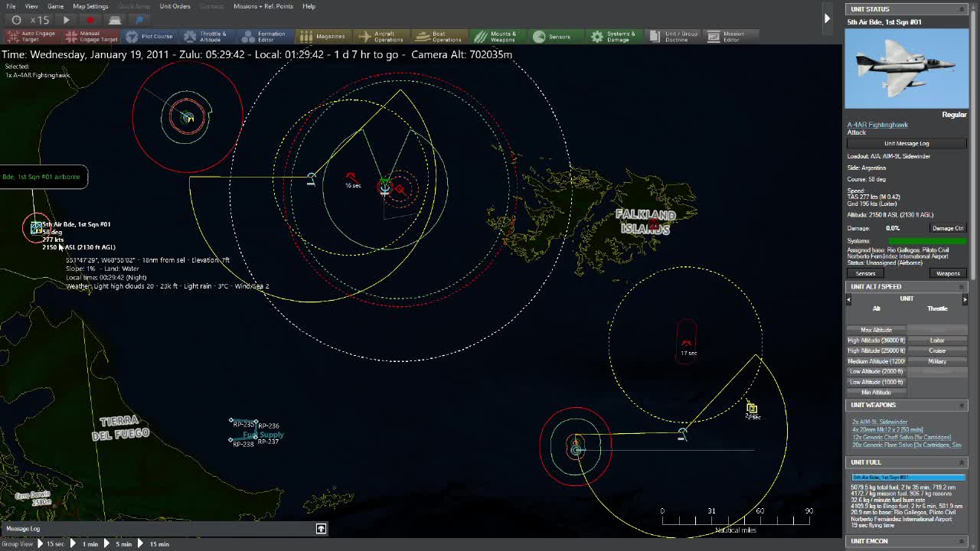Set throttle to Loiter
Screen dimensions: 980x551
pos(937,341)
